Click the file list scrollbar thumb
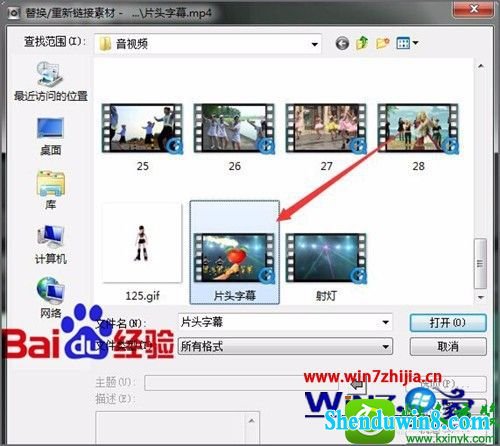 click(x=480, y=263)
